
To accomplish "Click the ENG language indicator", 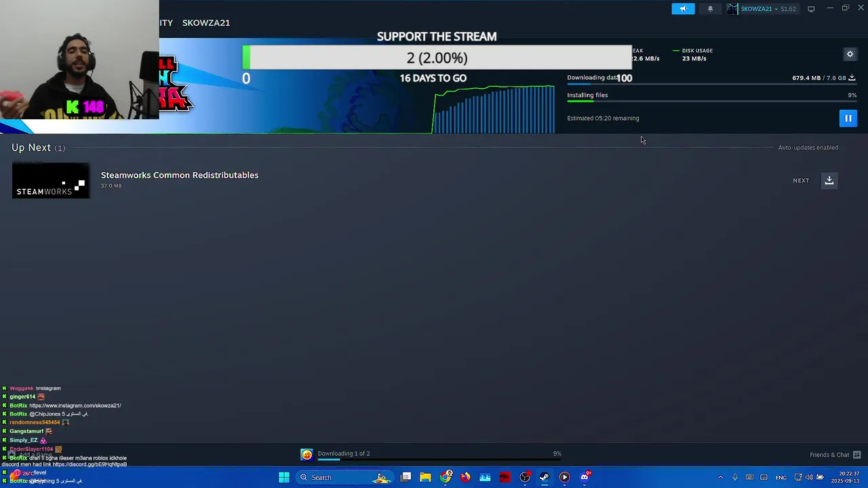I will coord(781,477).
